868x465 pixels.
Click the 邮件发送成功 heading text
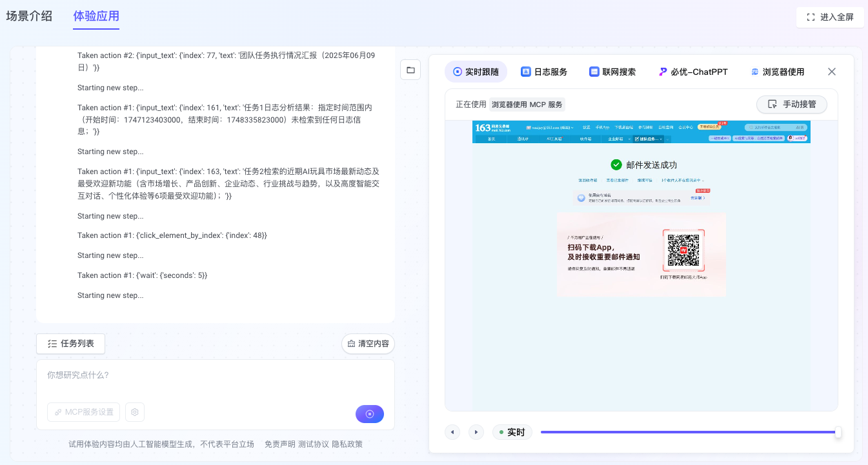(x=652, y=165)
